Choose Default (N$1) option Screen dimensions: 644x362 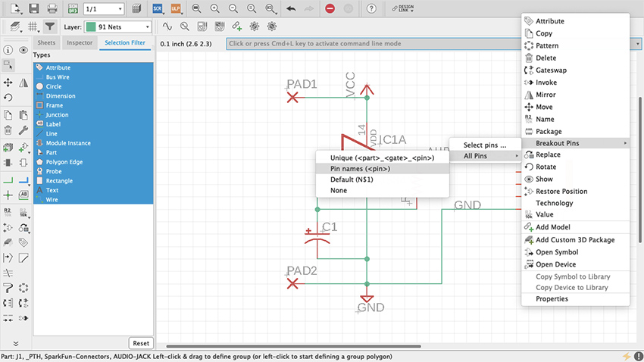pyautogui.click(x=383, y=179)
